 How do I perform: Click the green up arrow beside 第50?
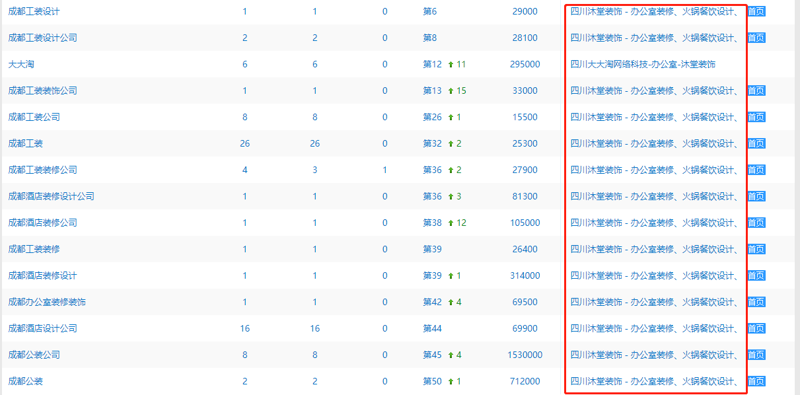point(451,381)
